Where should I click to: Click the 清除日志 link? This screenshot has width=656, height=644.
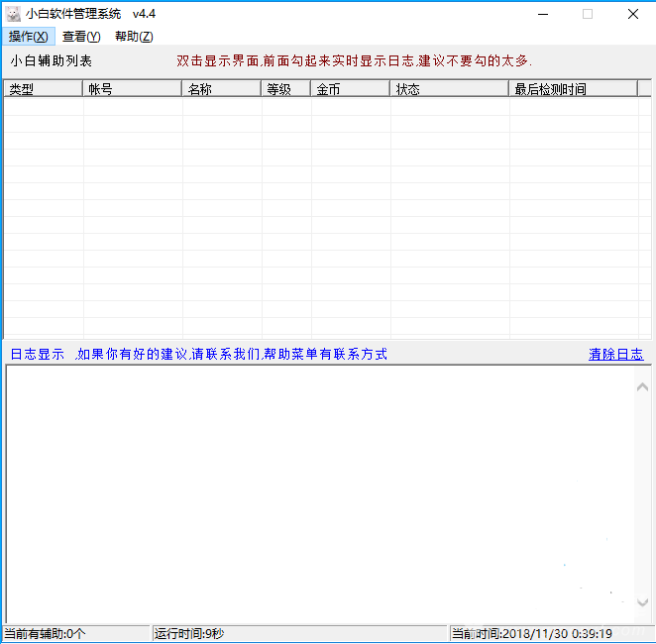coord(615,355)
